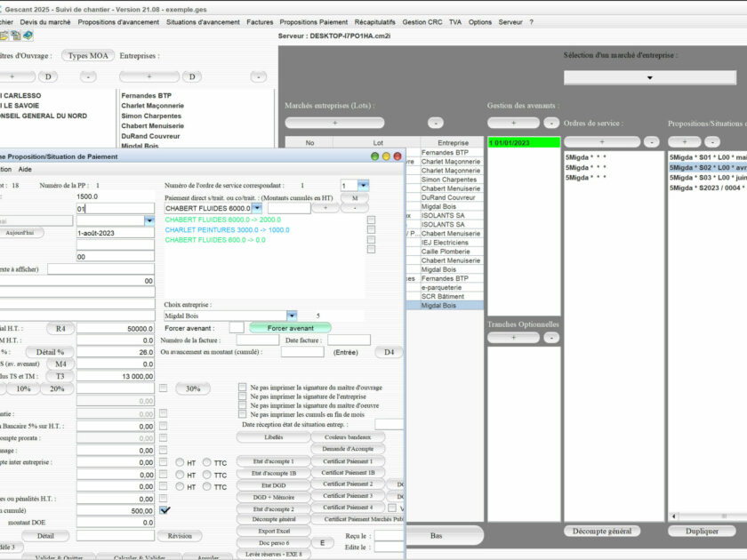The image size is (747, 560).
Task: Click the Forcer avenant button
Action: (290, 328)
